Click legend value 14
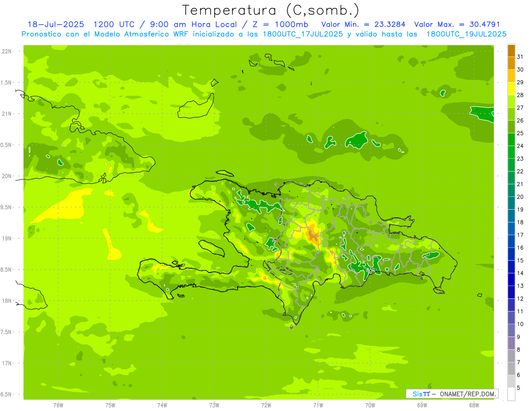532x411 pixels. tap(520, 273)
